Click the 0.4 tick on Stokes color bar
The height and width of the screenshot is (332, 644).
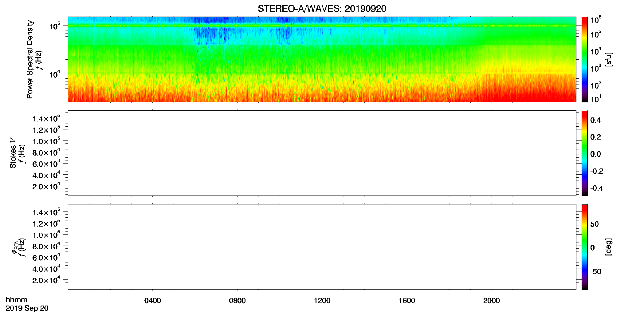click(x=595, y=120)
